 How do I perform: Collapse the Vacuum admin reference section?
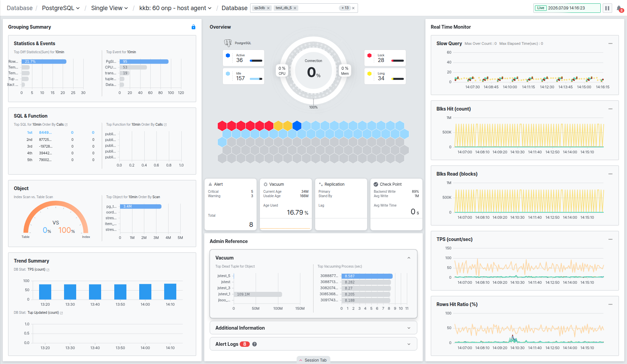coord(409,258)
